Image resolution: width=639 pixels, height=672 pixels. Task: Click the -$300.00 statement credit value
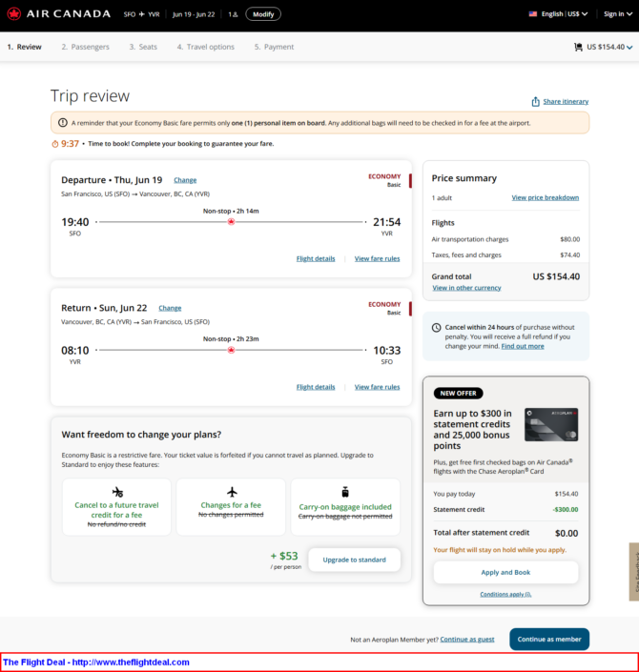[566, 510]
